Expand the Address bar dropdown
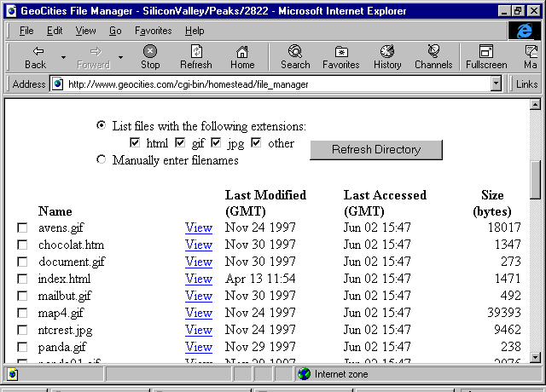Viewport: 546px width, 392px height. 496,84
